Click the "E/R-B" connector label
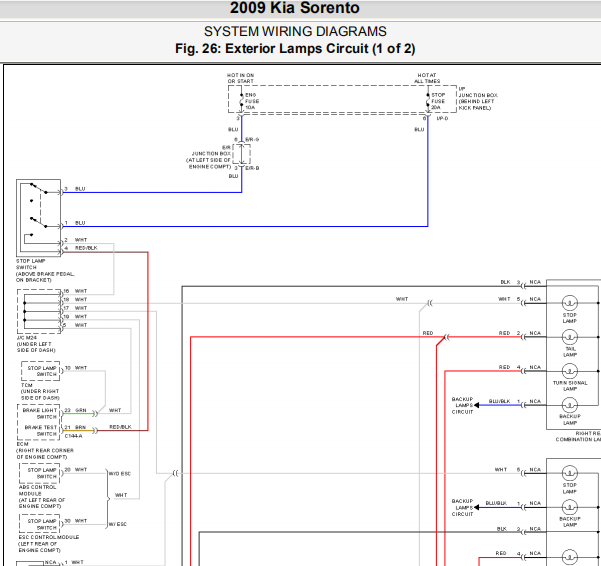The height and width of the screenshot is (566, 601). pos(252,168)
